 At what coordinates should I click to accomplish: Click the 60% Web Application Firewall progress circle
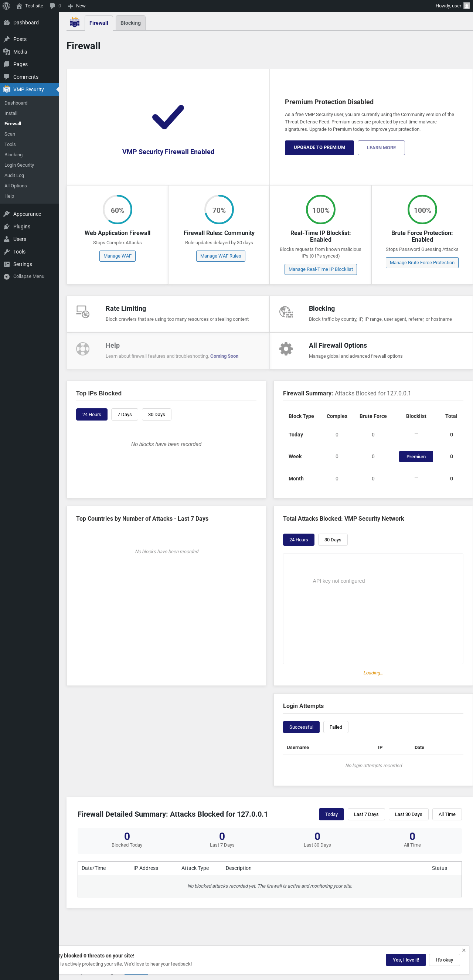point(117,210)
